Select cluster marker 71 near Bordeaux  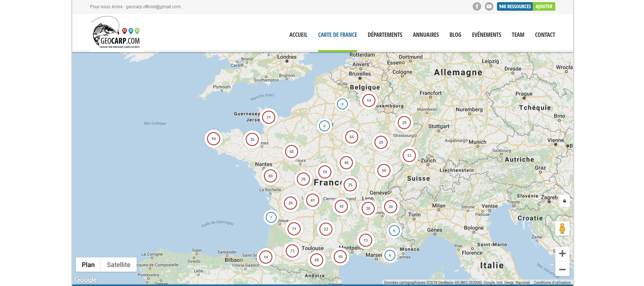point(294,229)
